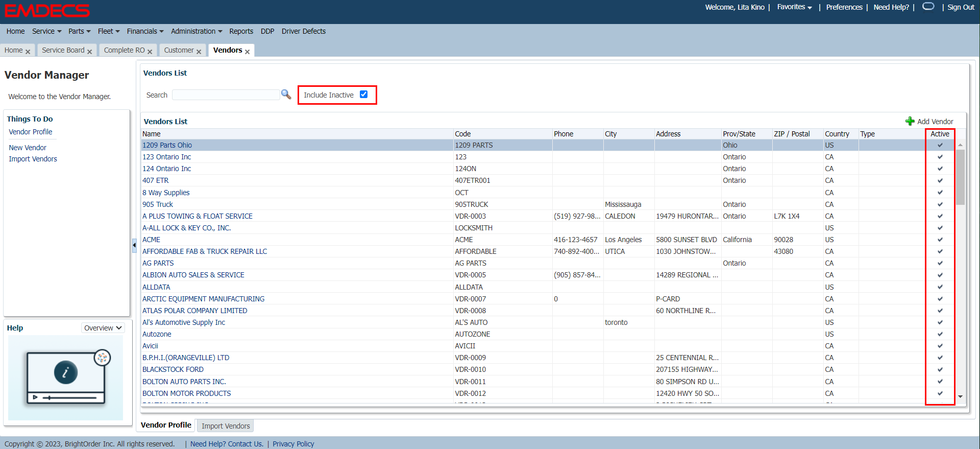Open the Service dropdown menu
The width and height of the screenshot is (980, 449).
(46, 31)
